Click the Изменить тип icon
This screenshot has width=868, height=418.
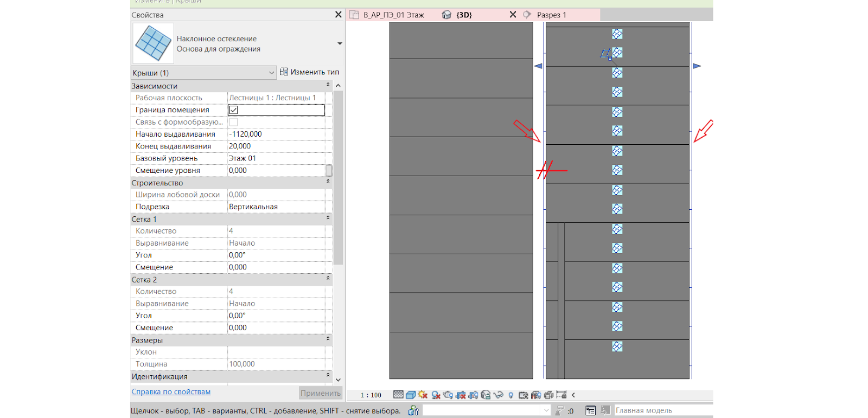(284, 72)
